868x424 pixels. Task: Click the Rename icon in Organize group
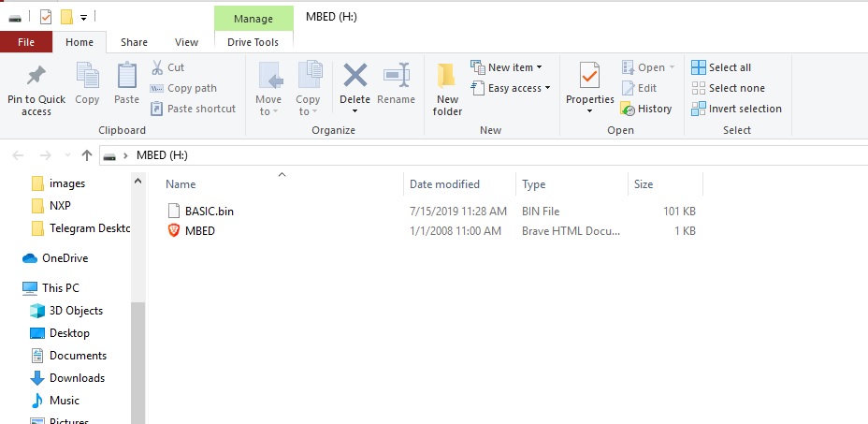click(396, 77)
